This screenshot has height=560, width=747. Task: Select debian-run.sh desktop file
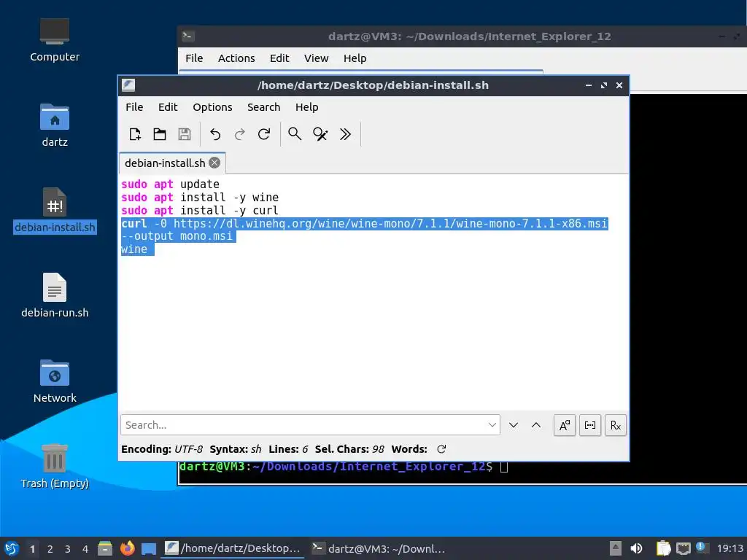[x=54, y=296]
